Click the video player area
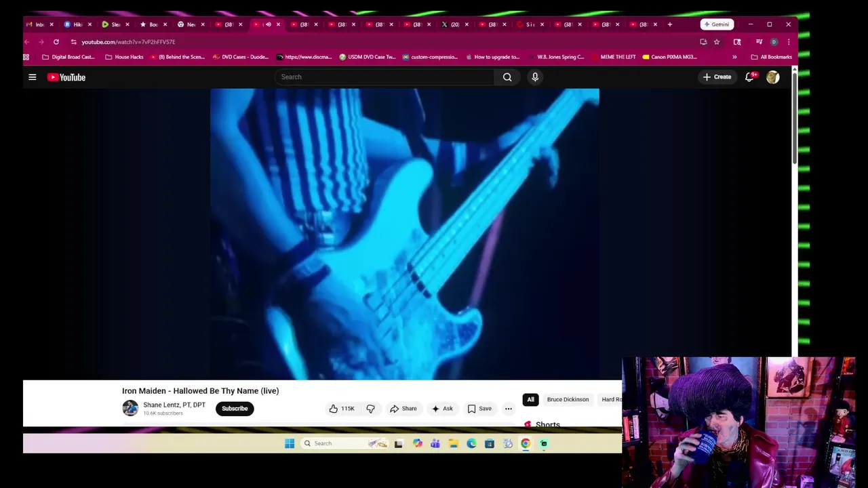 click(x=405, y=234)
